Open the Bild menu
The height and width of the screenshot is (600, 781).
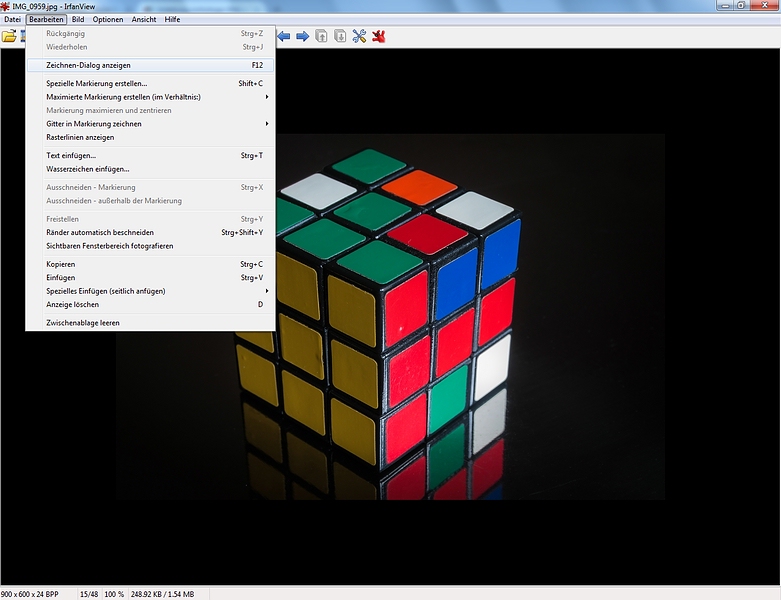click(x=78, y=19)
